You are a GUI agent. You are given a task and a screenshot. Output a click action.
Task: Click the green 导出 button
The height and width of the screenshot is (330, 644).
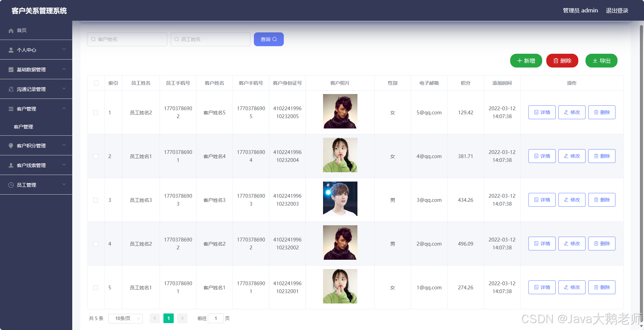[x=601, y=61]
